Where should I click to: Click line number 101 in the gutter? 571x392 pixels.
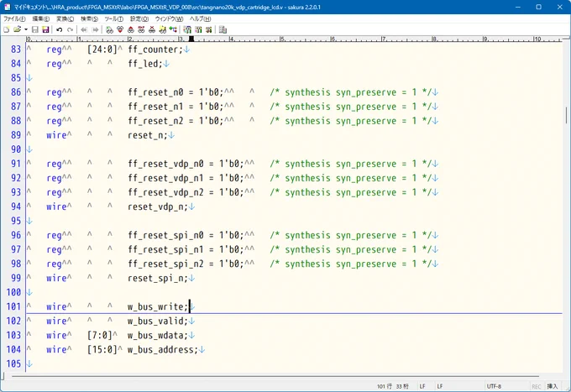point(13,306)
